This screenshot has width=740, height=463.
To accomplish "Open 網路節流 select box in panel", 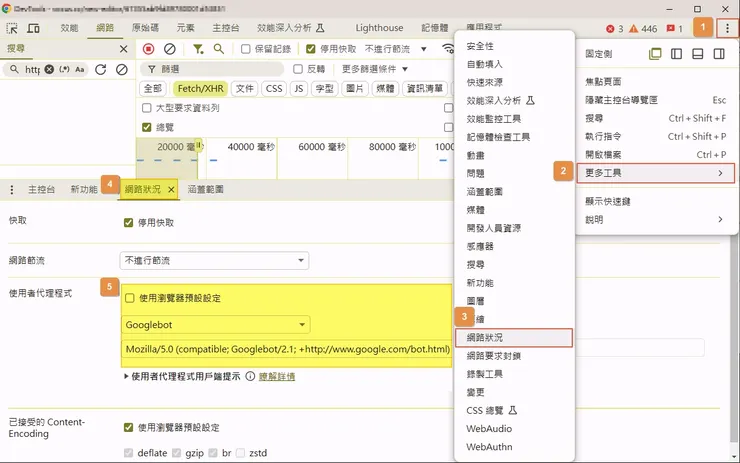I will [x=214, y=261].
